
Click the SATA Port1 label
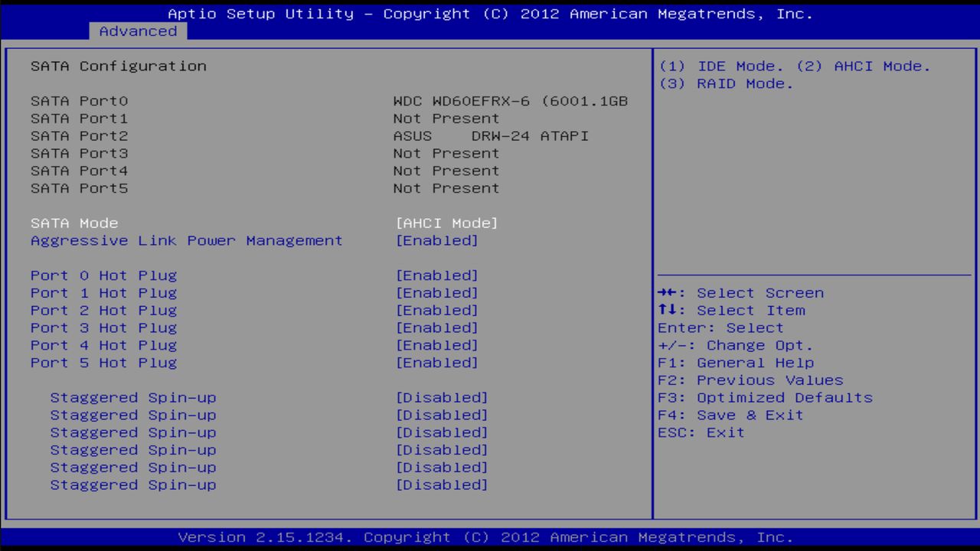(x=80, y=119)
